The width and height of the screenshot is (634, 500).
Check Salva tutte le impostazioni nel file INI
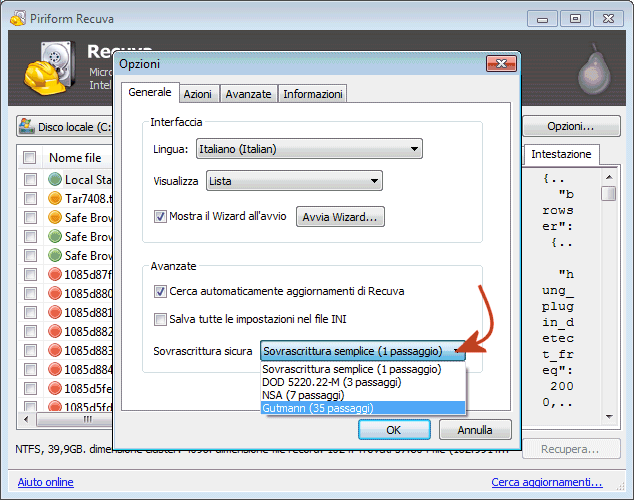pos(160,319)
